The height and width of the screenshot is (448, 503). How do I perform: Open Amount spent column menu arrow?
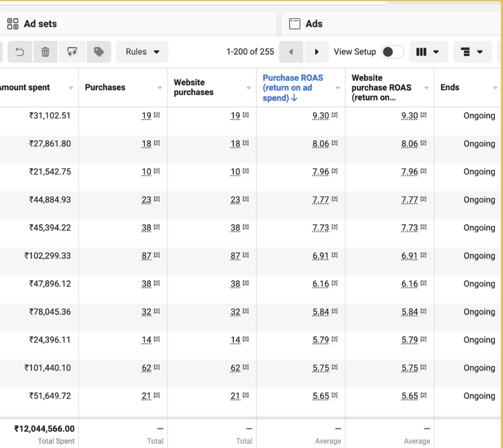71,88
